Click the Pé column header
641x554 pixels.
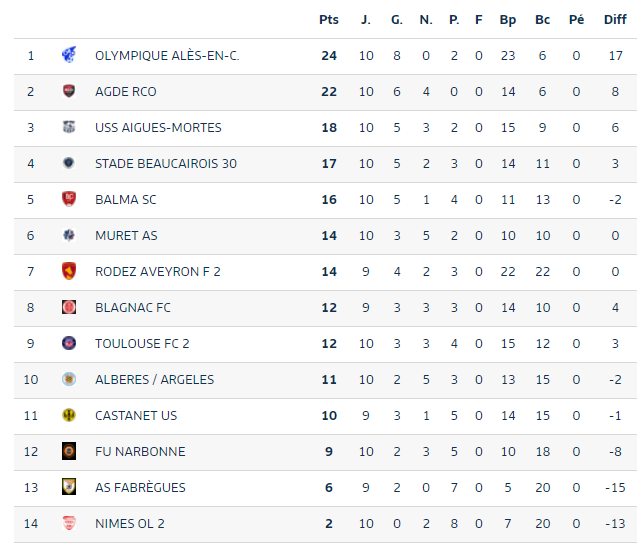click(x=576, y=20)
